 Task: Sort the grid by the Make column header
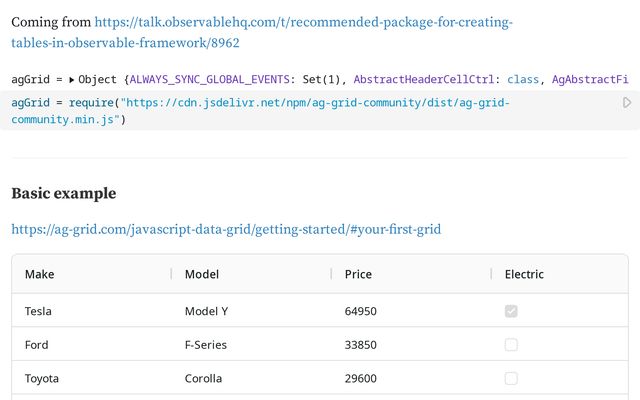pyautogui.click(x=40, y=274)
